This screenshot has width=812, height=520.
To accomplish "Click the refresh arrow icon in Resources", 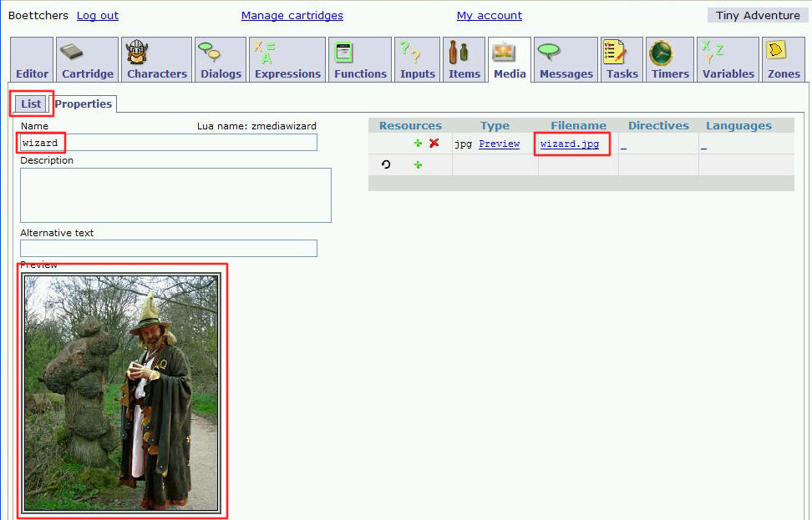I will pyautogui.click(x=385, y=165).
